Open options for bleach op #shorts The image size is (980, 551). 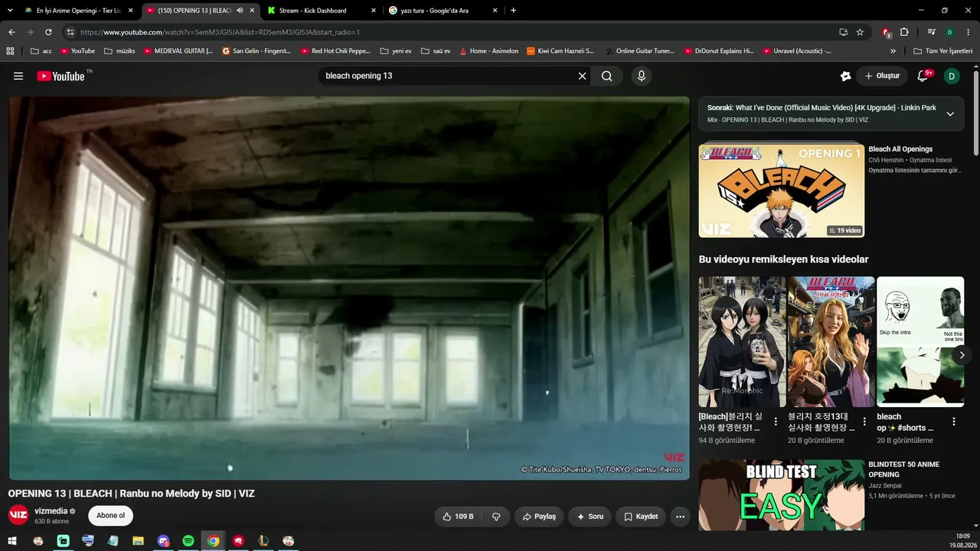[954, 422]
